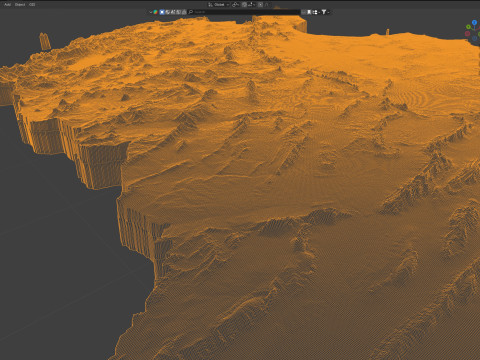The image size is (480, 360).
Task: Snap view to the blue Z axis gizmo
Action: pyautogui.click(x=474, y=22)
